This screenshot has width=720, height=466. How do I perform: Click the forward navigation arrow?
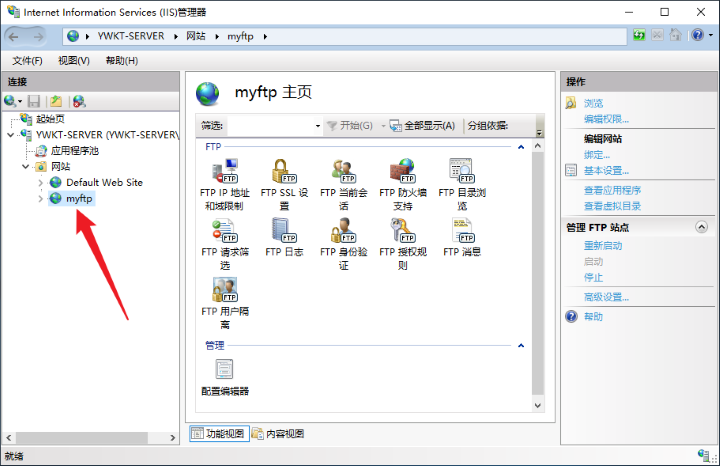38,36
